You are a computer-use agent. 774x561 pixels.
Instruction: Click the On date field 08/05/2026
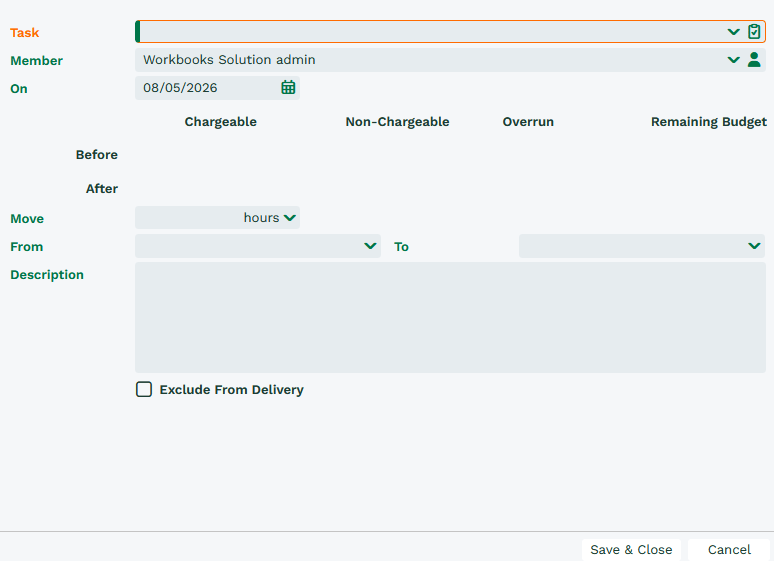point(207,87)
